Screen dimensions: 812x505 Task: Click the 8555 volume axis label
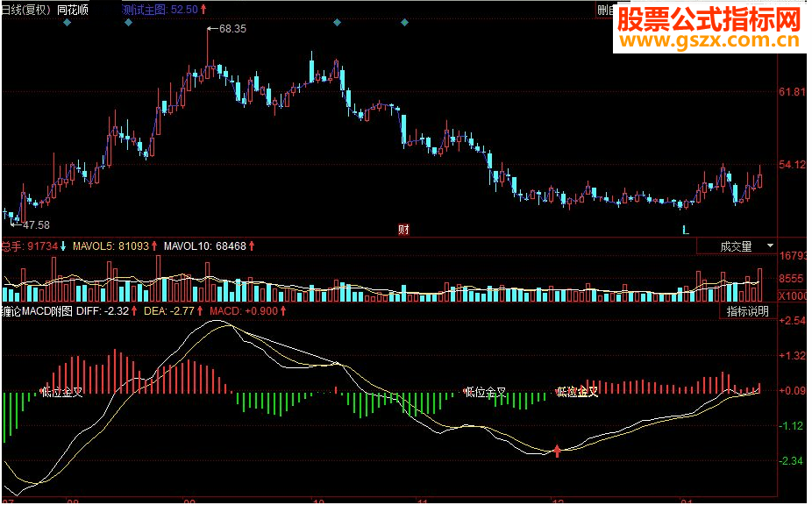coord(791,278)
